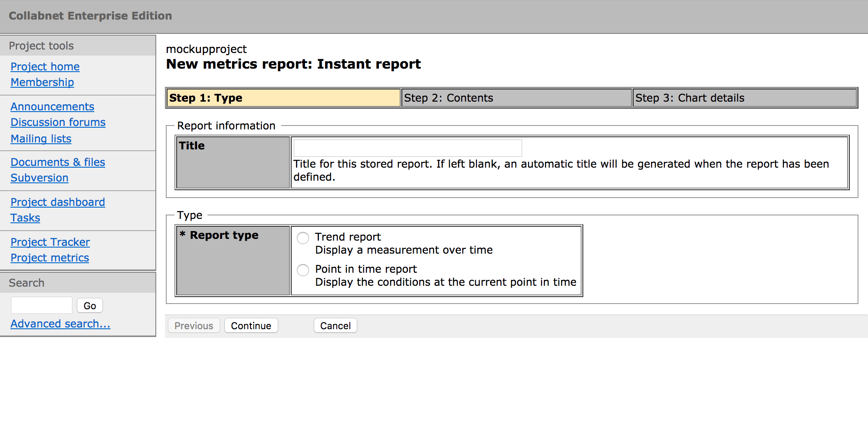Switch to Step 2: Contents tab
The height and width of the screenshot is (443, 868).
point(516,98)
